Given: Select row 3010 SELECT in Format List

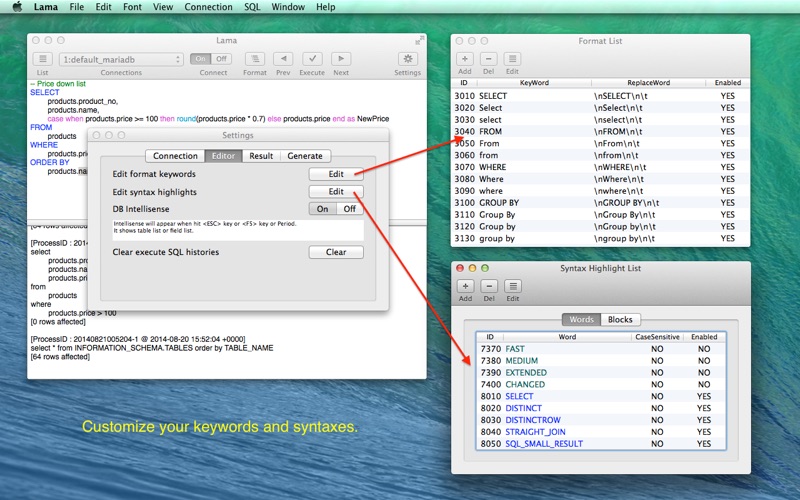Looking at the screenshot, I should (x=601, y=96).
